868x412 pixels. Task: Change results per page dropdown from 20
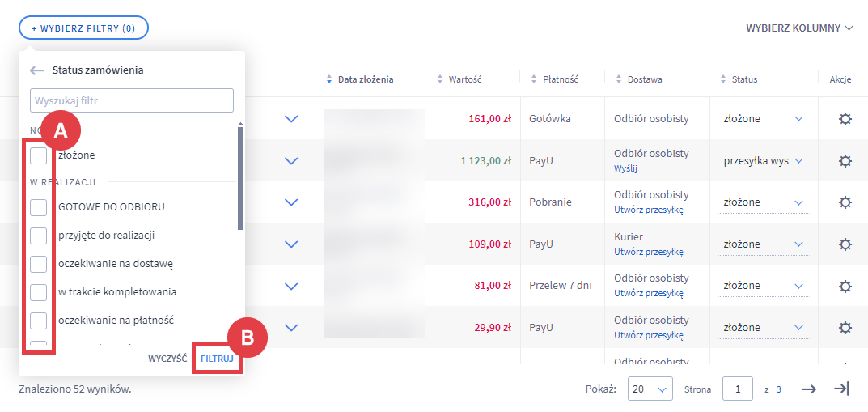coord(650,389)
